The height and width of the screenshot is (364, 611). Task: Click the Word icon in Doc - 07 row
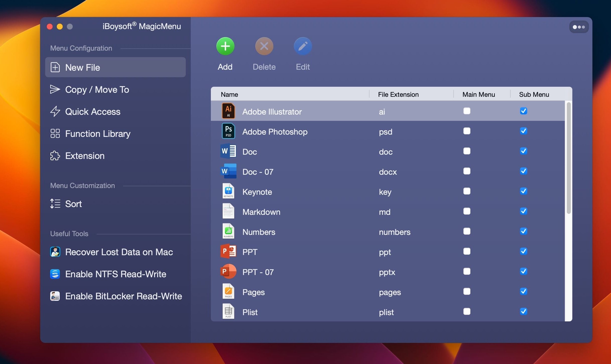[228, 171]
